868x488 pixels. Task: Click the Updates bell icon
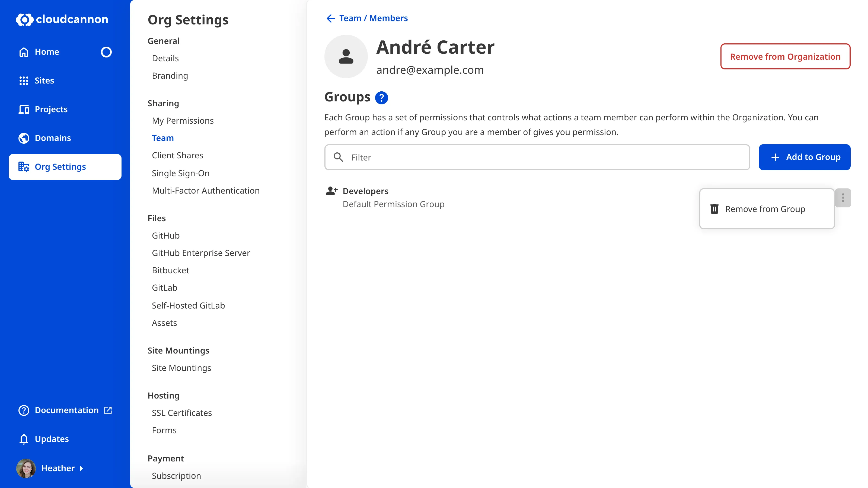[24, 439]
